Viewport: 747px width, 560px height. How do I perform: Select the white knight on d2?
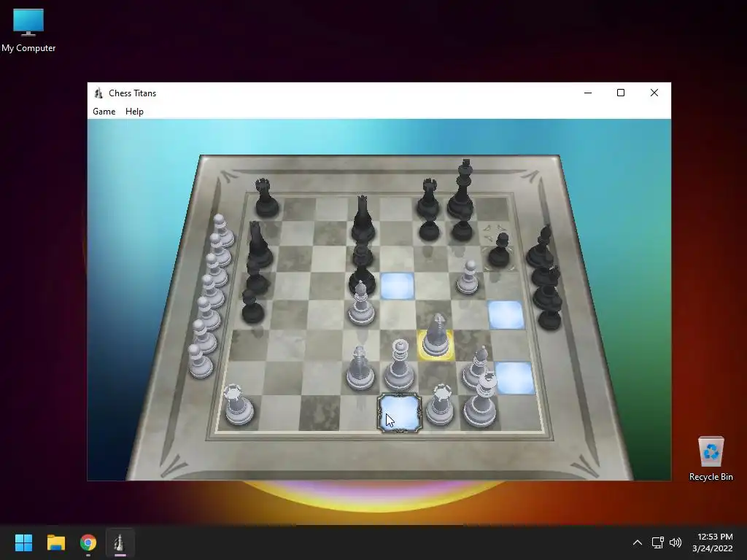pos(360,368)
